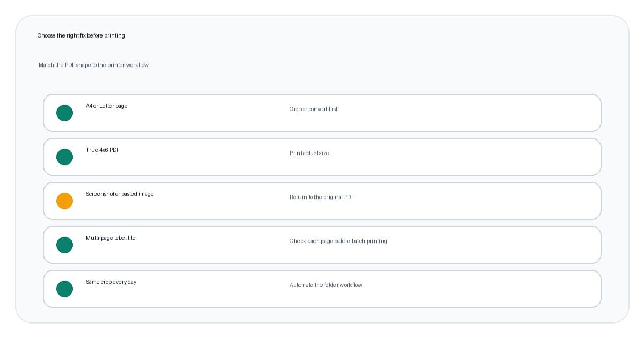Select the A4 or Letter page label
Screen dimensions: 644x338
(107, 106)
